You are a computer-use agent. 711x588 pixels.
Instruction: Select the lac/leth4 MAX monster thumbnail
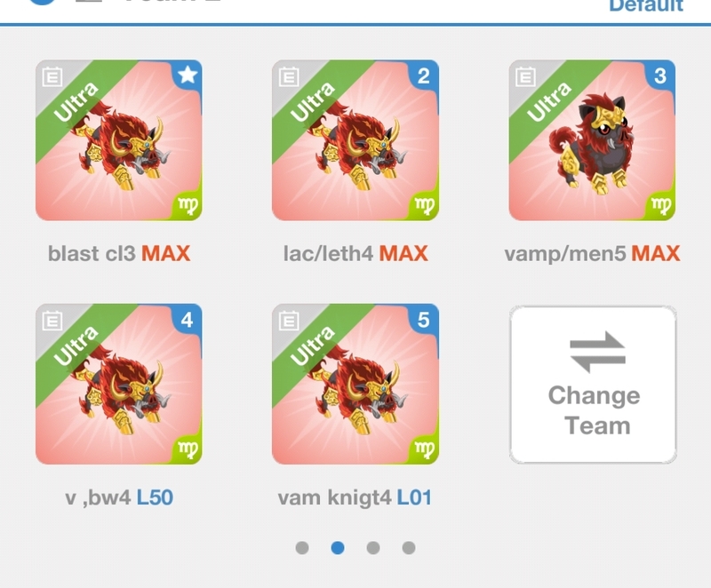click(x=355, y=140)
